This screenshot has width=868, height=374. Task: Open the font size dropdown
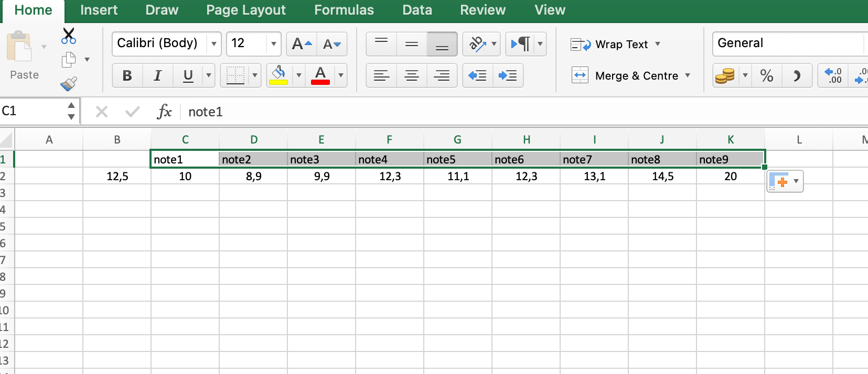click(274, 44)
